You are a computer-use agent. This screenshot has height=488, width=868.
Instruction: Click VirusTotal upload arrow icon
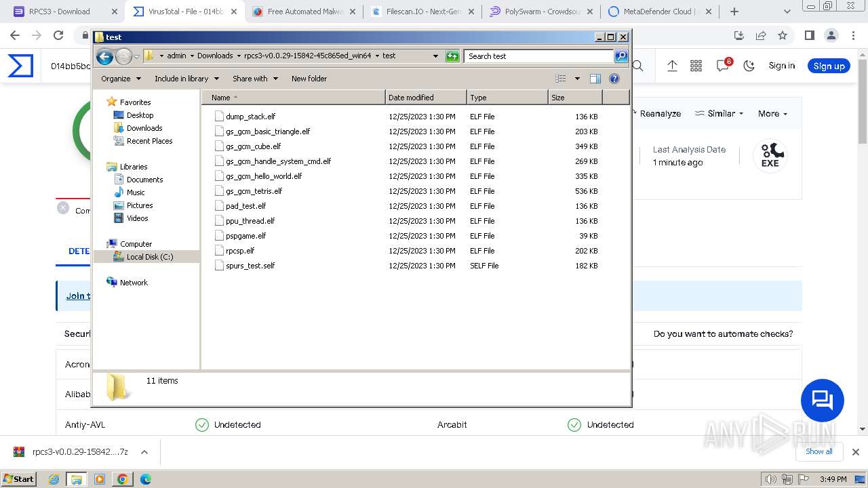pos(672,66)
